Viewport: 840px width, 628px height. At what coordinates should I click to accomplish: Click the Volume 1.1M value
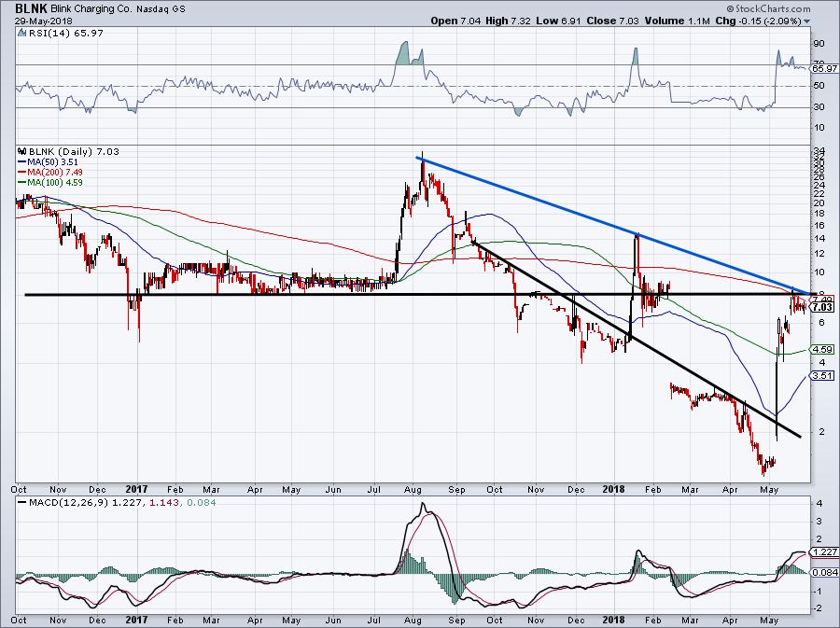pyautogui.click(x=678, y=21)
